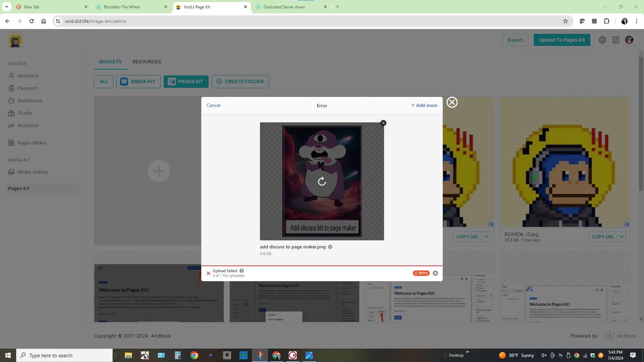This screenshot has width=644, height=362.
Task: Open the Chrome three-dot menu
Action: point(636,21)
